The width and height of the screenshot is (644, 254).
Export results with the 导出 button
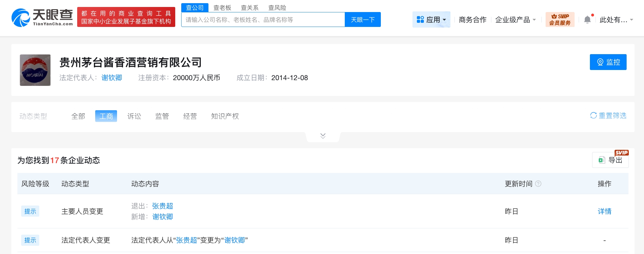(610, 160)
